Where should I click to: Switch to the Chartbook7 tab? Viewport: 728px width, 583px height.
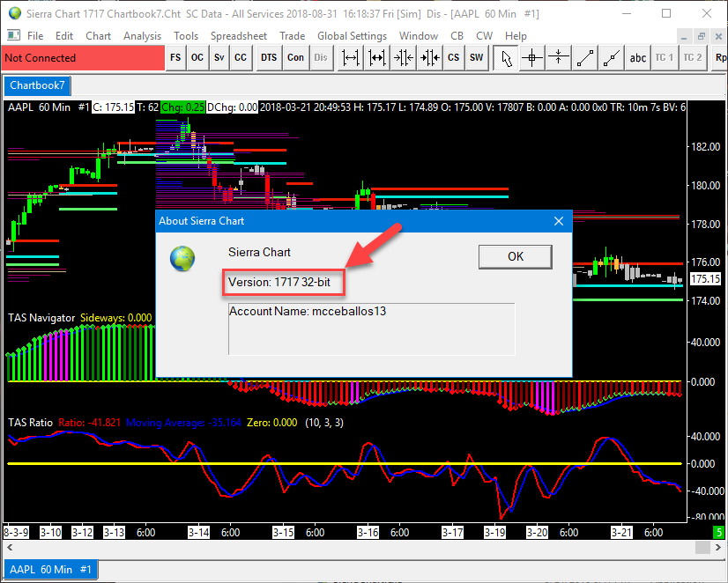pyautogui.click(x=37, y=85)
